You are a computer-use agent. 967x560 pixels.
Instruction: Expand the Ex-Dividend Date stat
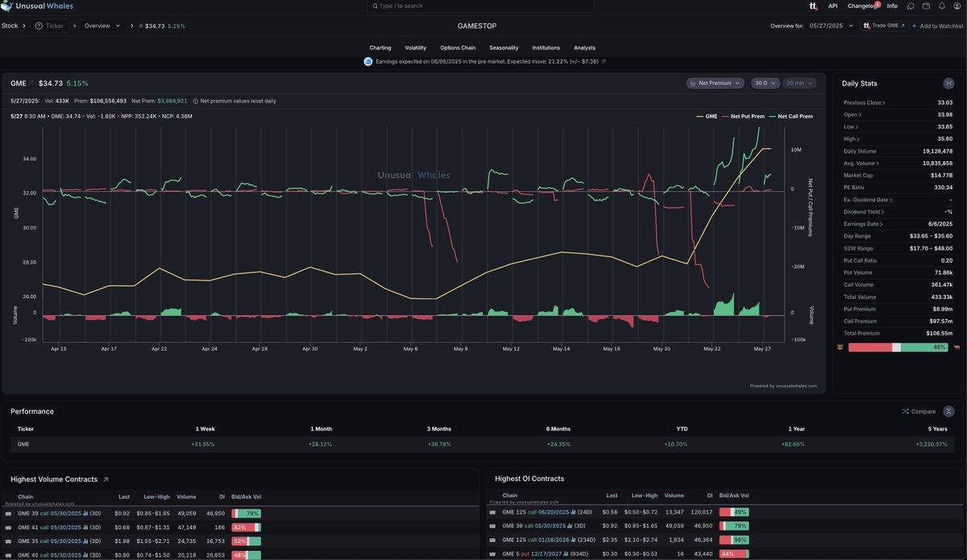point(868,199)
